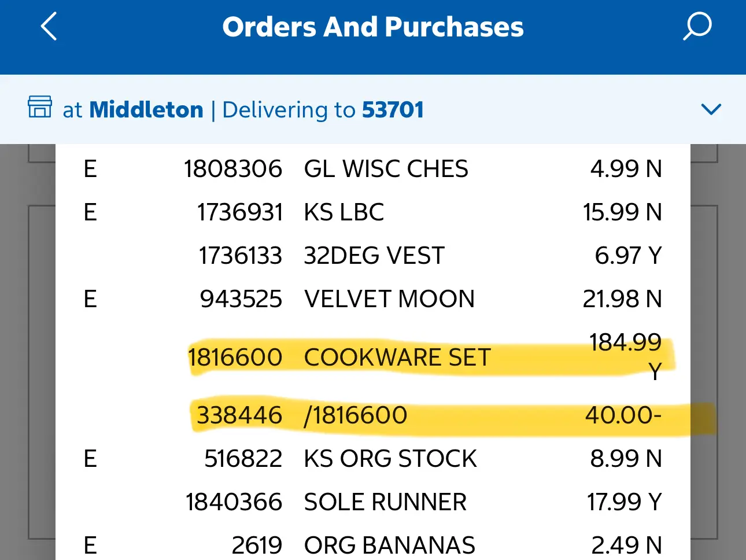Open the Orders And Purchases title

[373, 26]
